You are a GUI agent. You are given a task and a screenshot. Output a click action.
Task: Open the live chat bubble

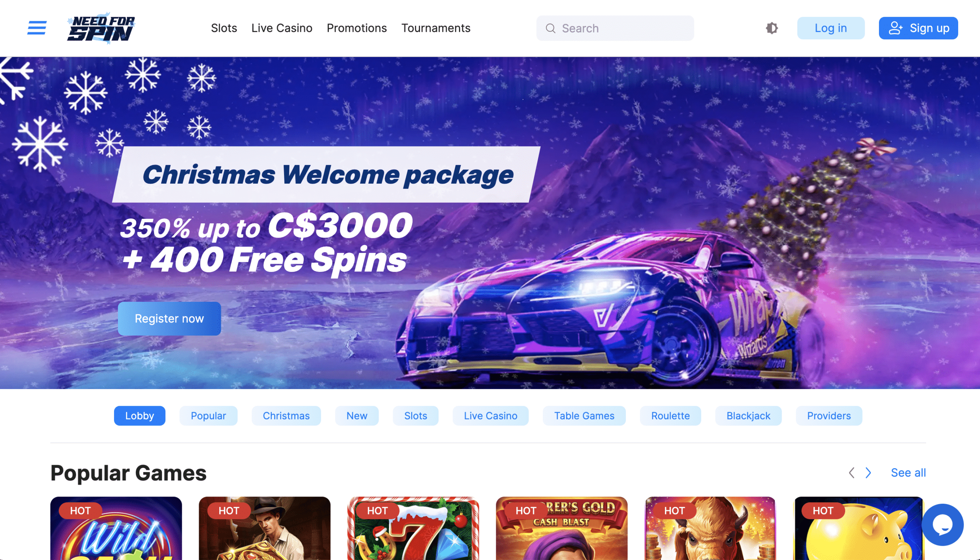942,524
